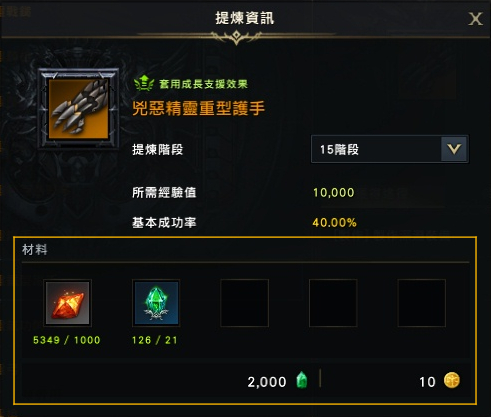
Task: Click the 2,000 shard cost amount
Action: 267,382
